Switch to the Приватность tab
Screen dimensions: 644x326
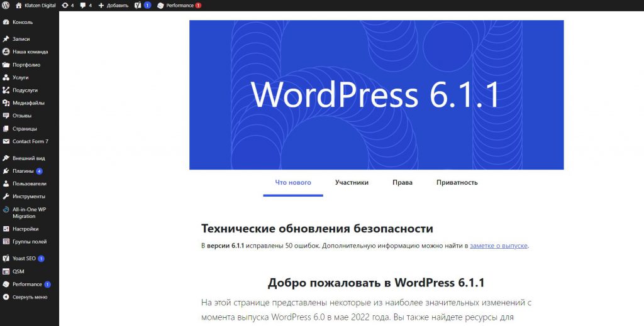[457, 183]
